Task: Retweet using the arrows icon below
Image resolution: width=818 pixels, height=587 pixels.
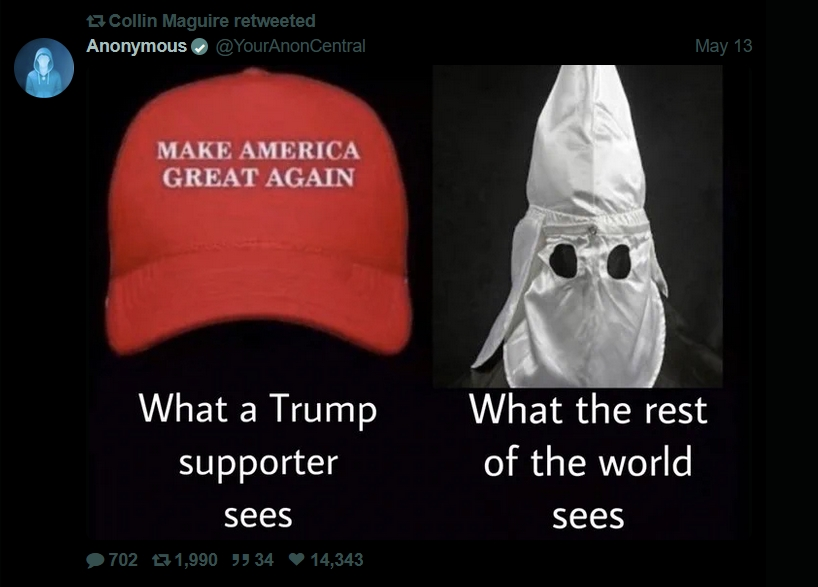Action: point(161,560)
